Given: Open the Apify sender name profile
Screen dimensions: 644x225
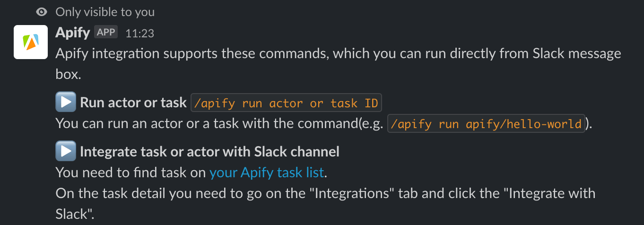Looking at the screenshot, I should (72, 33).
